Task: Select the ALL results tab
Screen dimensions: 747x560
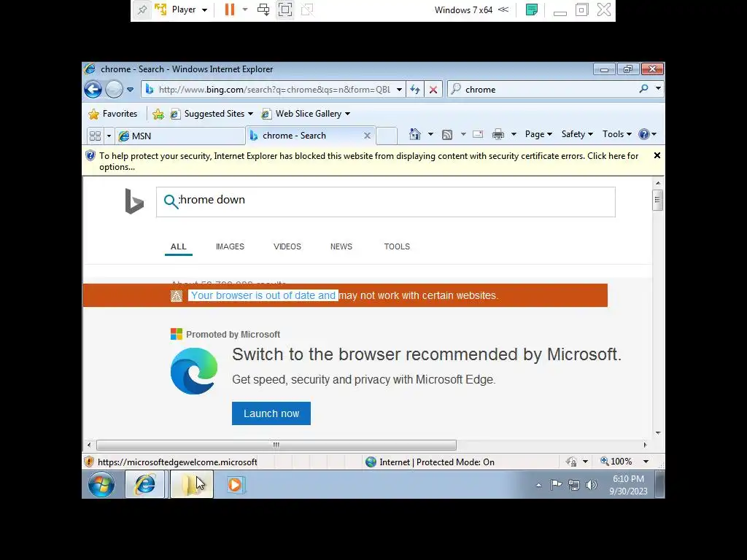Action: click(179, 246)
